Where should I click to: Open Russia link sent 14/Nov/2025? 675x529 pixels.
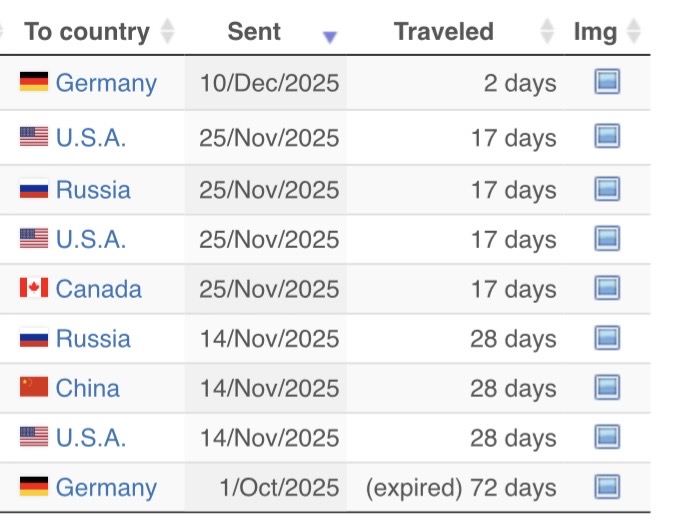[93, 339]
